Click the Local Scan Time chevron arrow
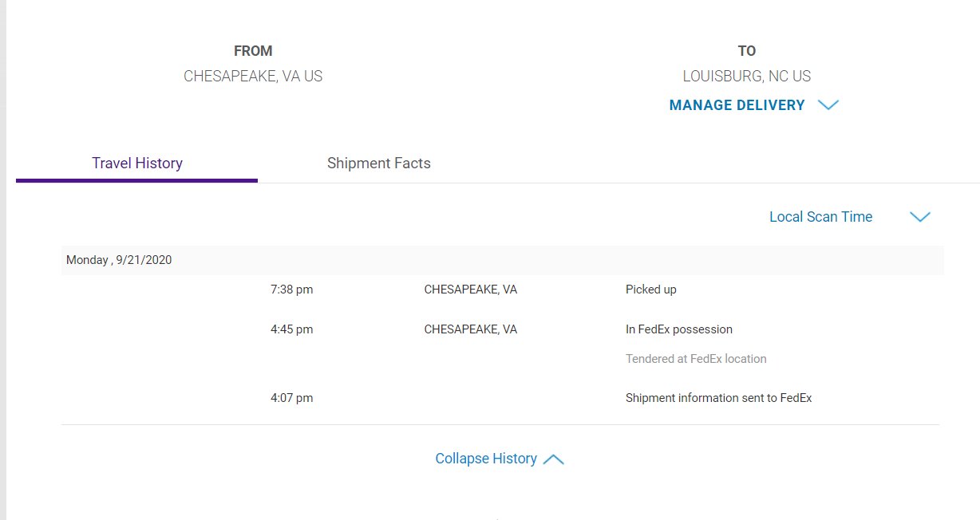 point(920,217)
